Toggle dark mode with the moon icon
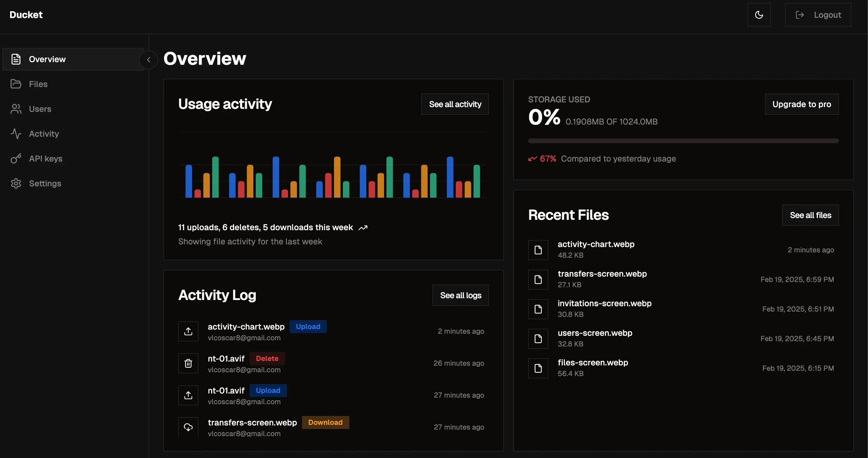868x458 pixels. [x=759, y=15]
